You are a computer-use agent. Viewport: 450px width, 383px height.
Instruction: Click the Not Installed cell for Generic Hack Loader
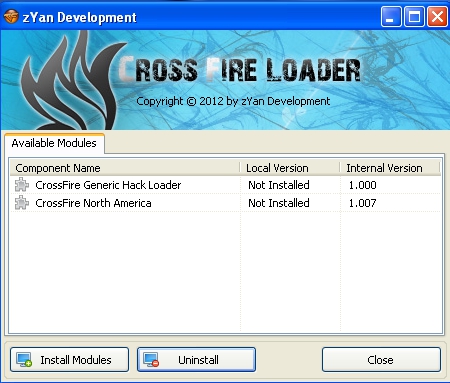coord(279,185)
